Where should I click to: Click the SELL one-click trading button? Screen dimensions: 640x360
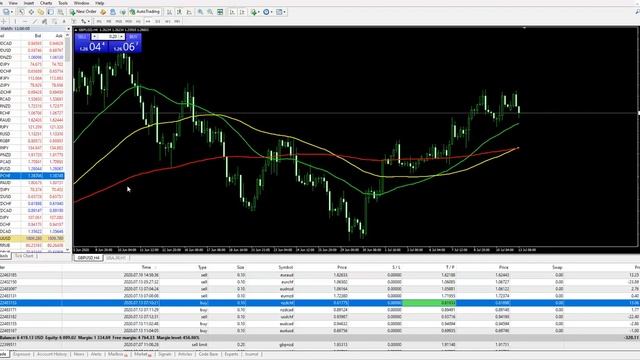point(82,37)
